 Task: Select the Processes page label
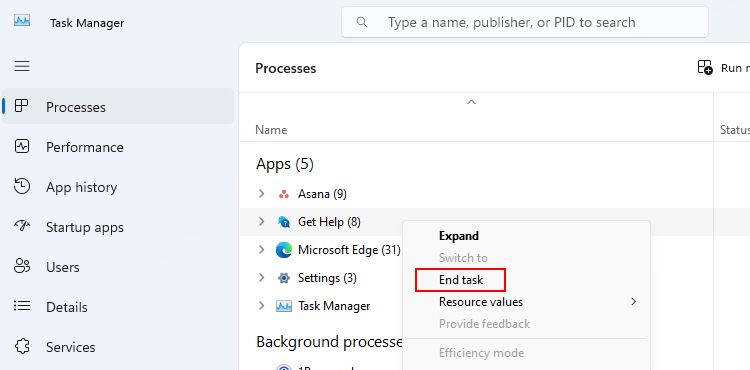(76, 107)
